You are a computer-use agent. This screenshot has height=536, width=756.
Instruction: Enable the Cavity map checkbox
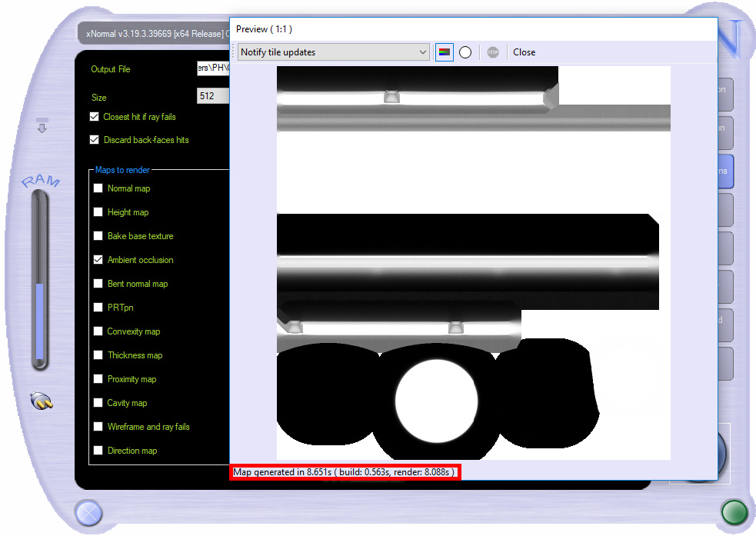click(98, 403)
